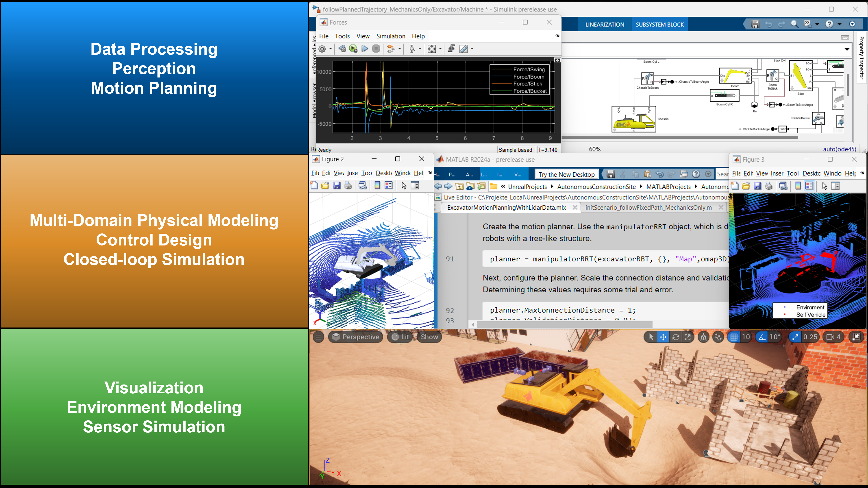
Task: Toggle scale snapping in Unreal viewport
Action: [x=795, y=337]
